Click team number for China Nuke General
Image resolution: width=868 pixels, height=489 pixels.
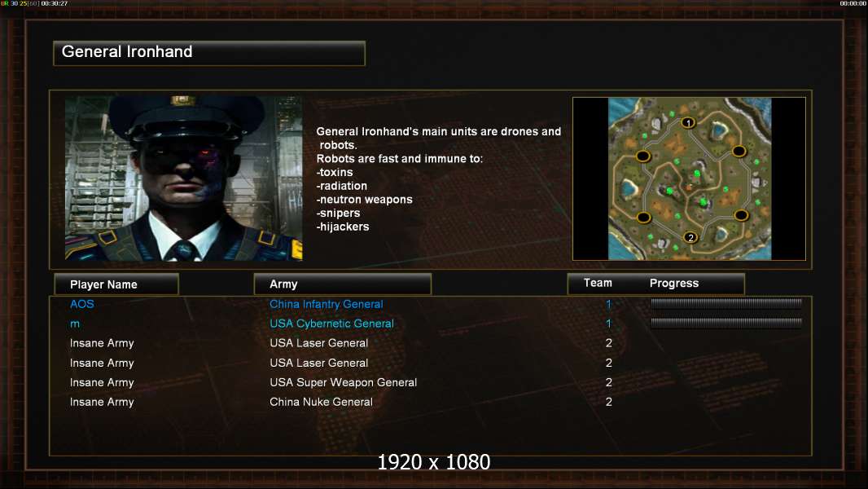[x=608, y=402]
